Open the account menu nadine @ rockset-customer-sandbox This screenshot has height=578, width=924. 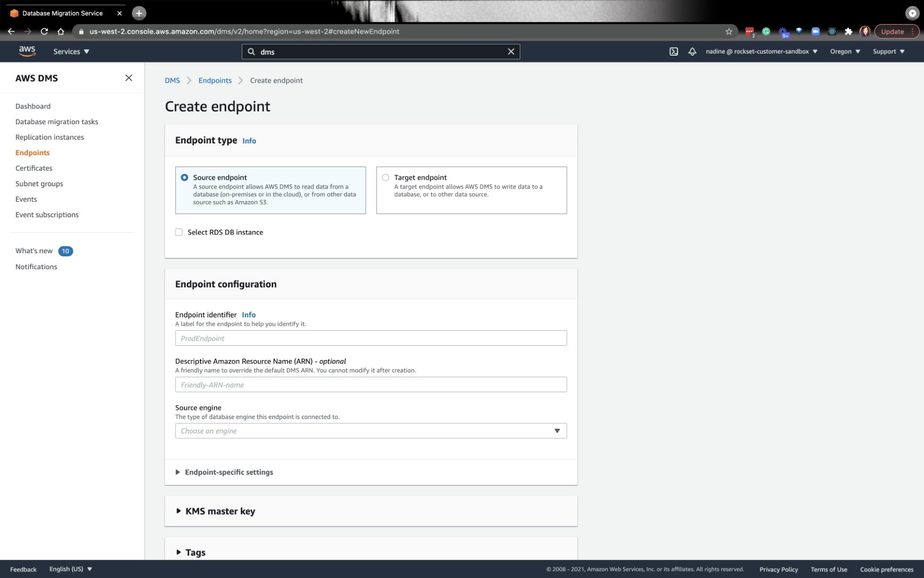[x=761, y=51]
